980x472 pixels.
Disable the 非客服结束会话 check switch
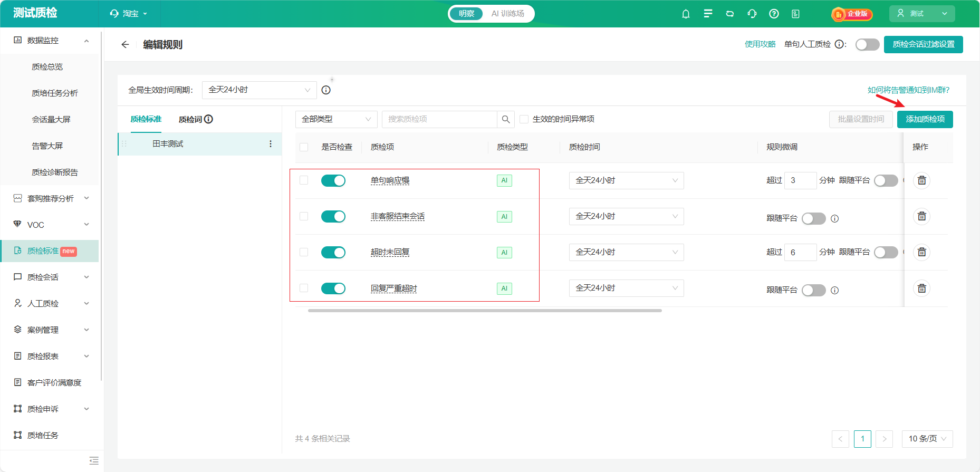333,216
